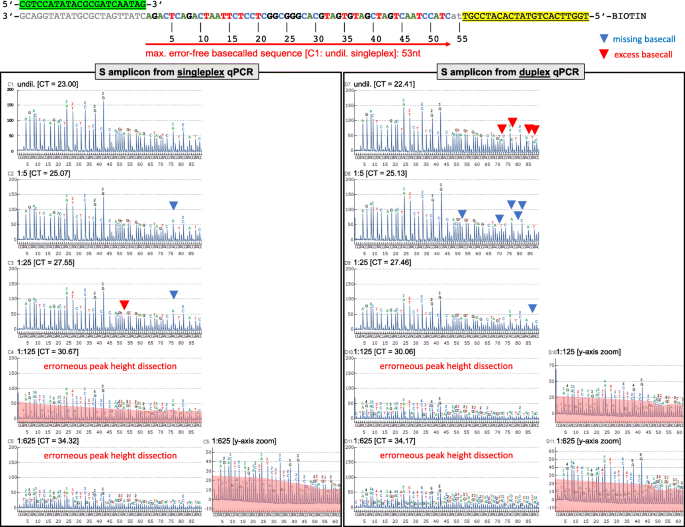Click the '1:125 [CT = 30.67]' label

click(47, 351)
